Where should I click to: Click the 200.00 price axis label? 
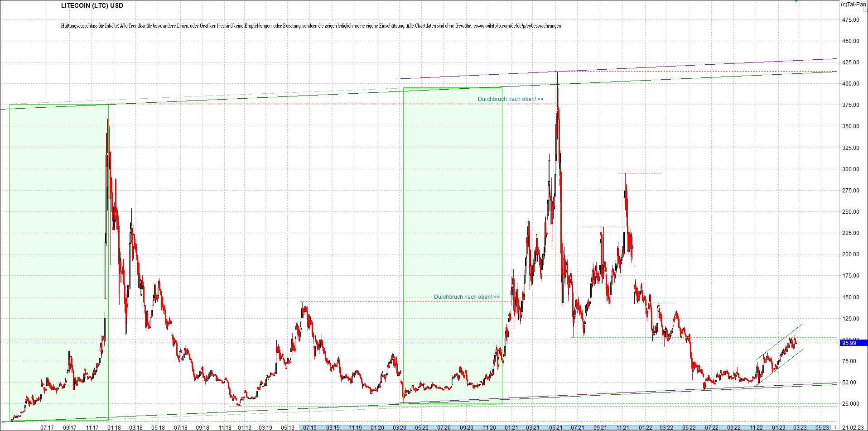click(850, 254)
